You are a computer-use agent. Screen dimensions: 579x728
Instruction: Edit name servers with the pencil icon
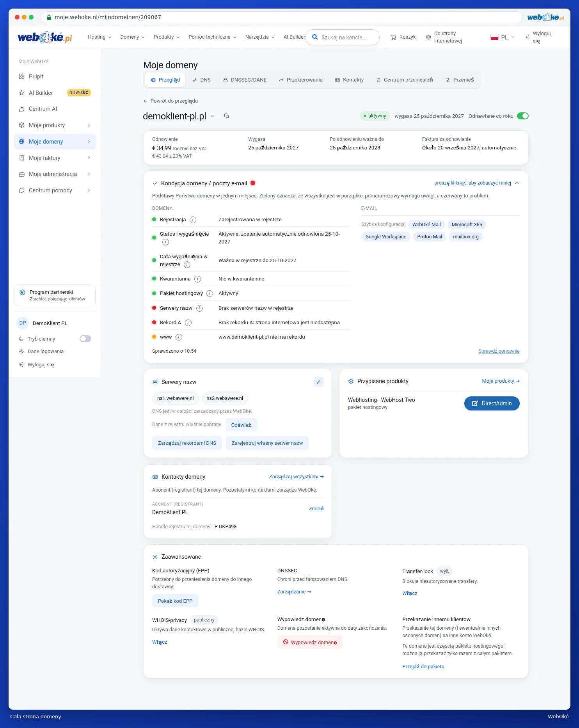tap(319, 382)
